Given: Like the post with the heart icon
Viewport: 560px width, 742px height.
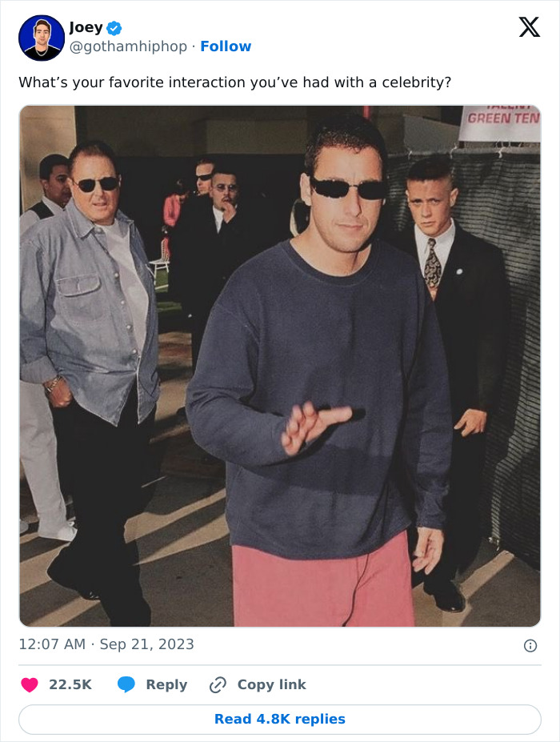Looking at the screenshot, I should pyautogui.click(x=30, y=684).
